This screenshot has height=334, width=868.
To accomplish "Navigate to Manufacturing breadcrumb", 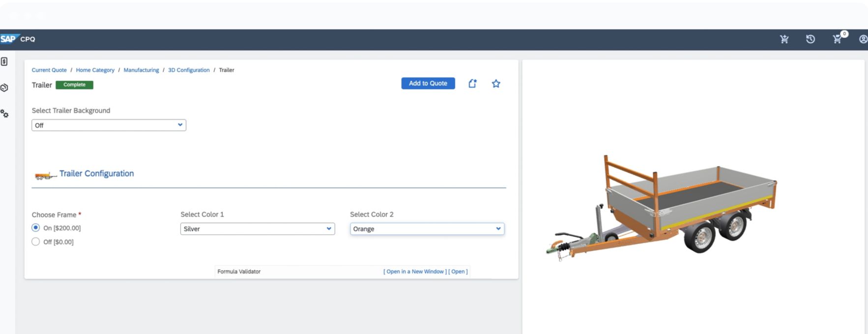I will click(141, 70).
